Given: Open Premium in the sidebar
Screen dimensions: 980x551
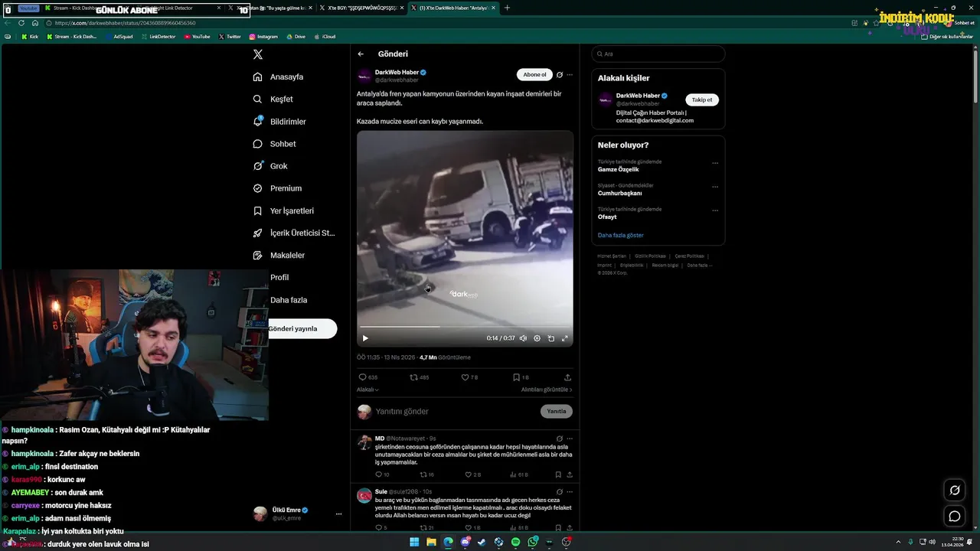Looking at the screenshot, I should click(277, 188).
